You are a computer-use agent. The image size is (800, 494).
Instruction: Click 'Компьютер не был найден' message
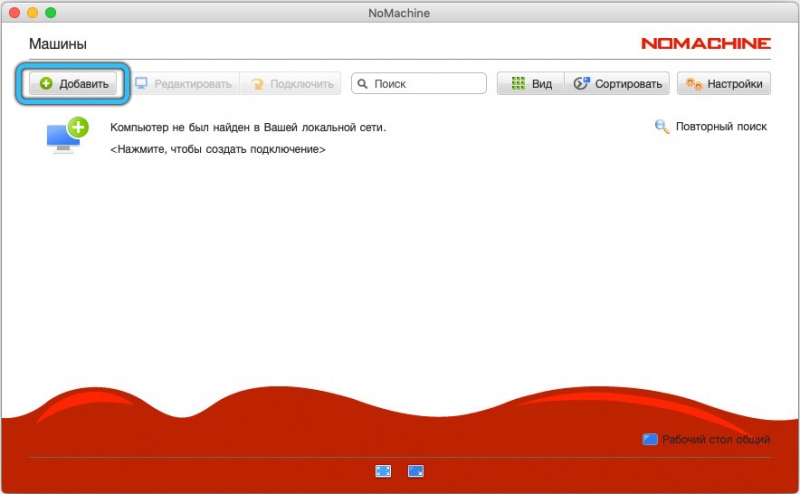[248, 128]
